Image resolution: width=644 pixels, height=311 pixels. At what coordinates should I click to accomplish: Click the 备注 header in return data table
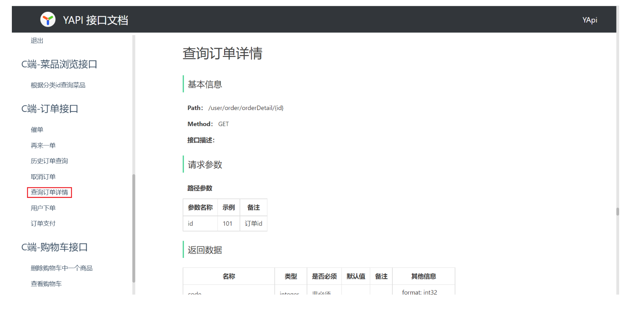pos(381,276)
